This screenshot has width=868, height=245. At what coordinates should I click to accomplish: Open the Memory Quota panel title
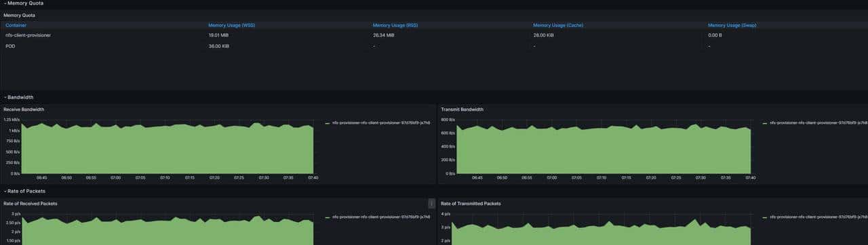20,15
